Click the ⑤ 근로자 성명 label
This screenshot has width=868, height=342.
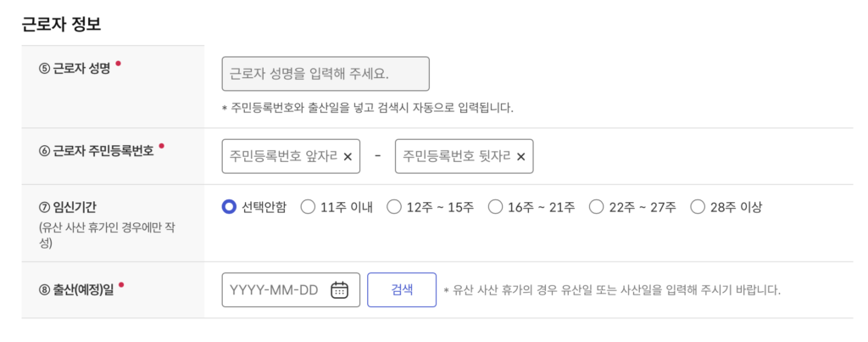(75, 69)
